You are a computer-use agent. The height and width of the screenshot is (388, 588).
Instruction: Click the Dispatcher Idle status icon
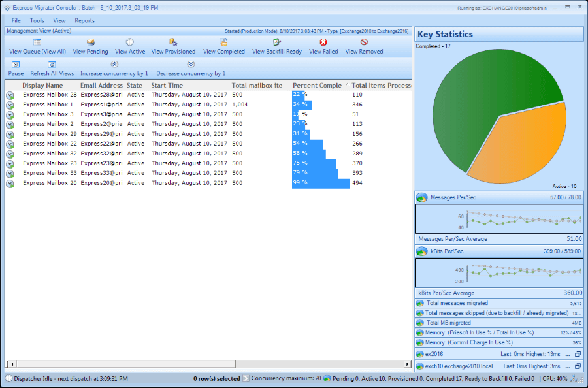coord(9,379)
